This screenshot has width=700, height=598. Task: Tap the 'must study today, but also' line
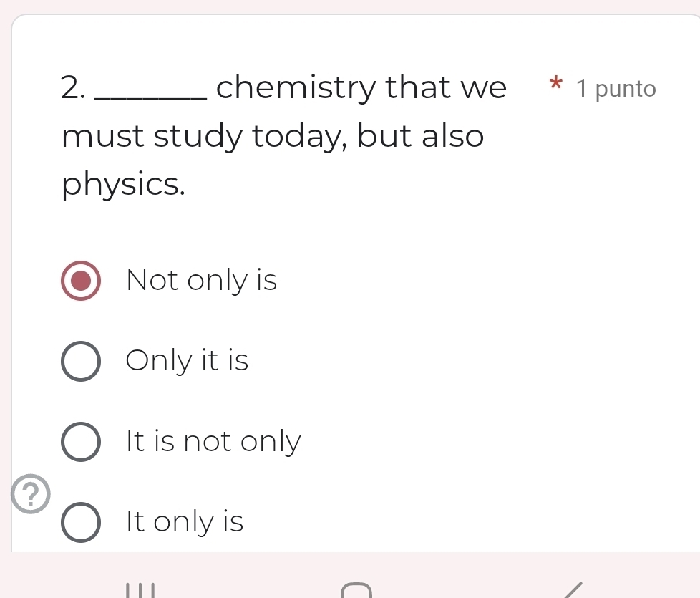(x=273, y=136)
